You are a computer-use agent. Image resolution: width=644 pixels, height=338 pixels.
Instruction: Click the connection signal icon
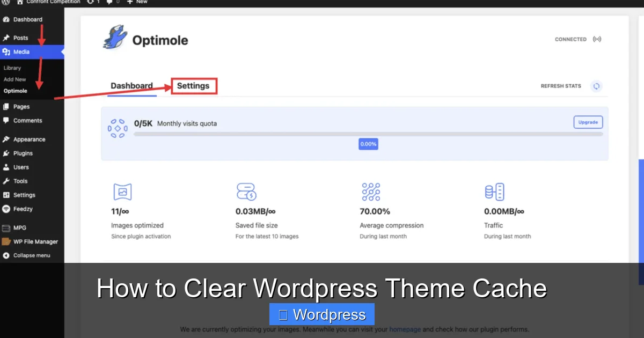[597, 39]
